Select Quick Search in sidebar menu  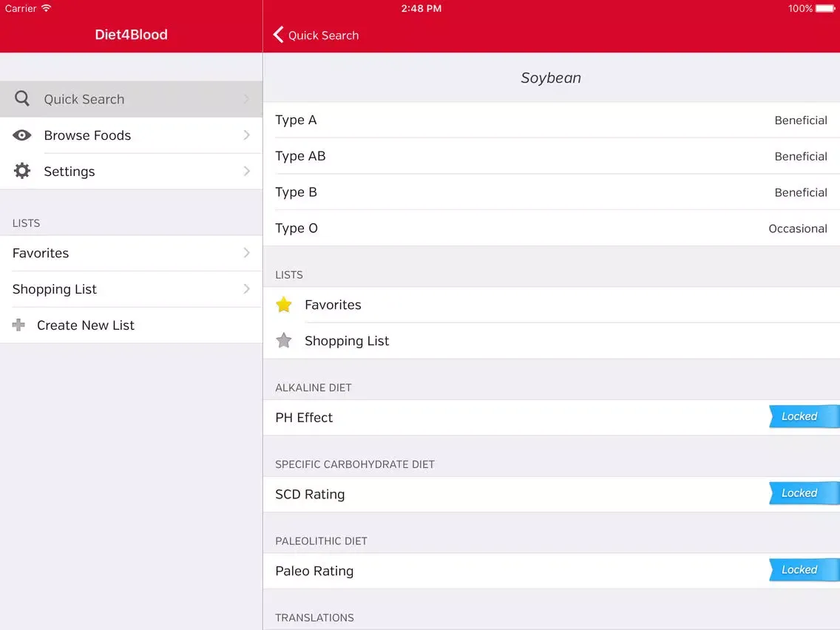(x=132, y=99)
